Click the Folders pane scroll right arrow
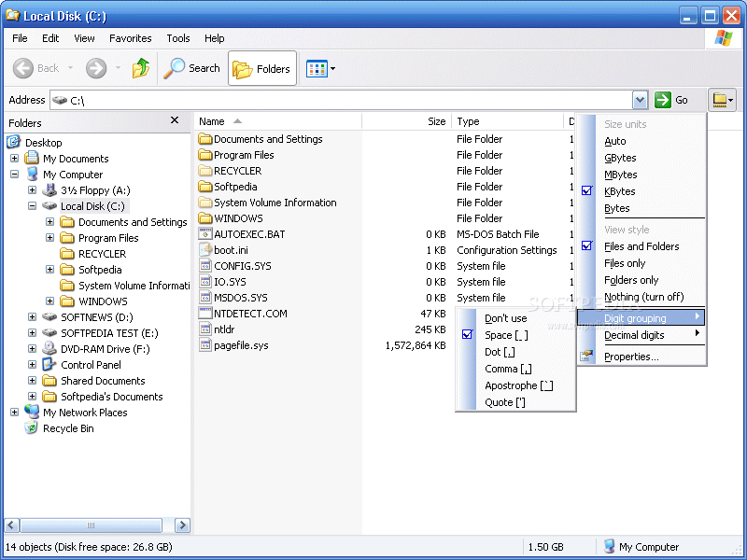Screen dimensions: 747x560 pyautogui.click(x=182, y=525)
